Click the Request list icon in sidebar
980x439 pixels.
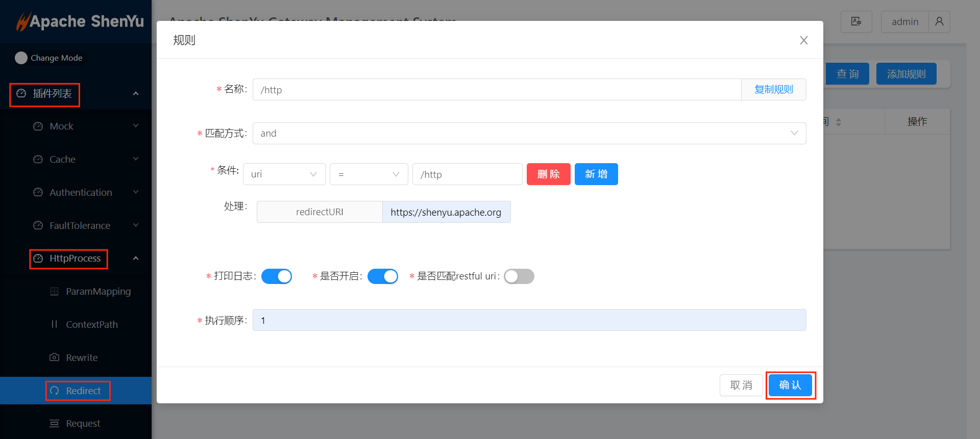[54, 424]
